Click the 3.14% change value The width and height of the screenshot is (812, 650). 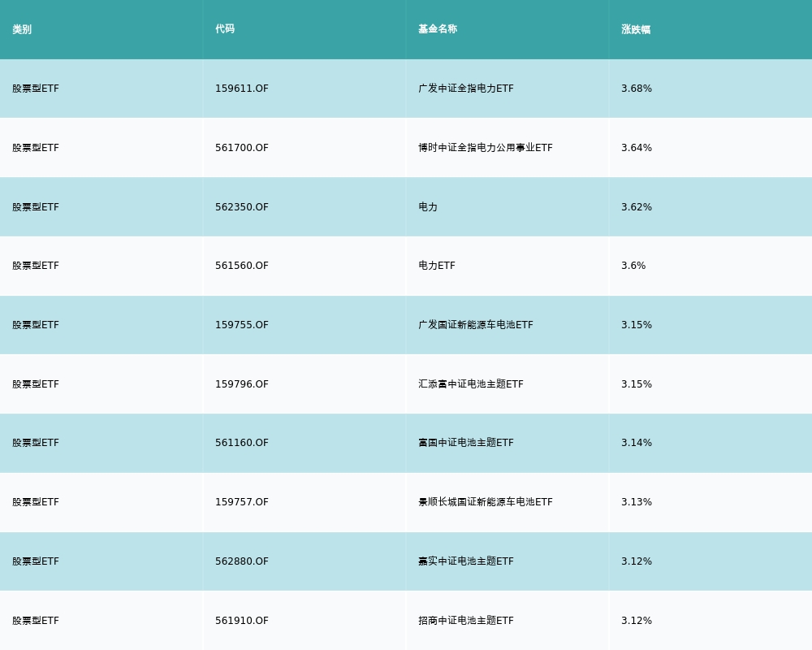(637, 443)
